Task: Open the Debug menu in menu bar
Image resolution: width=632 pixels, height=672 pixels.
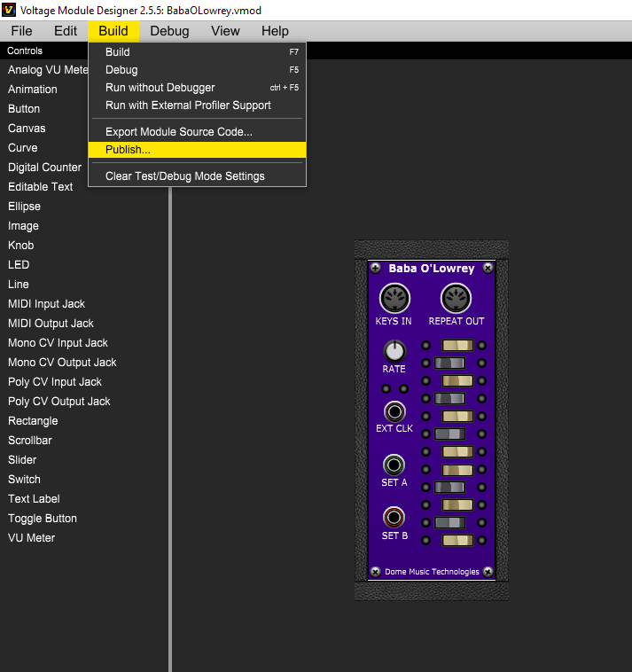Action: click(x=169, y=31)
